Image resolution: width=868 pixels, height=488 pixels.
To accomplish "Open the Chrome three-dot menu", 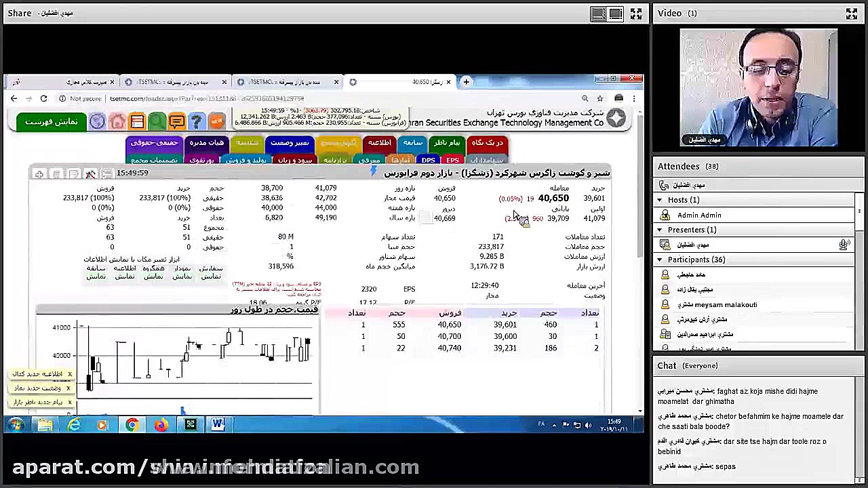I will (633, 99).
